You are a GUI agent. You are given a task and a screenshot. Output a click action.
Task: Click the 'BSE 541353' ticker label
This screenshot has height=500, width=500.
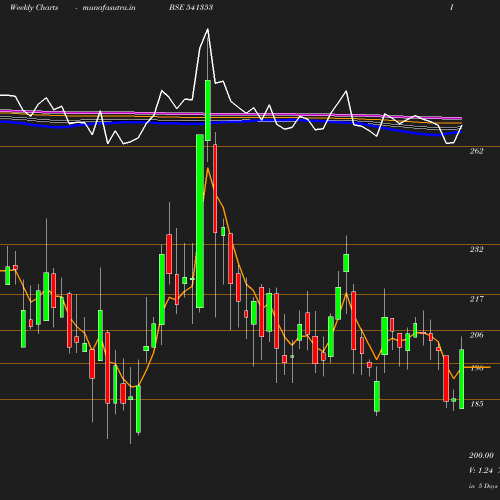(x=191, y=7)
